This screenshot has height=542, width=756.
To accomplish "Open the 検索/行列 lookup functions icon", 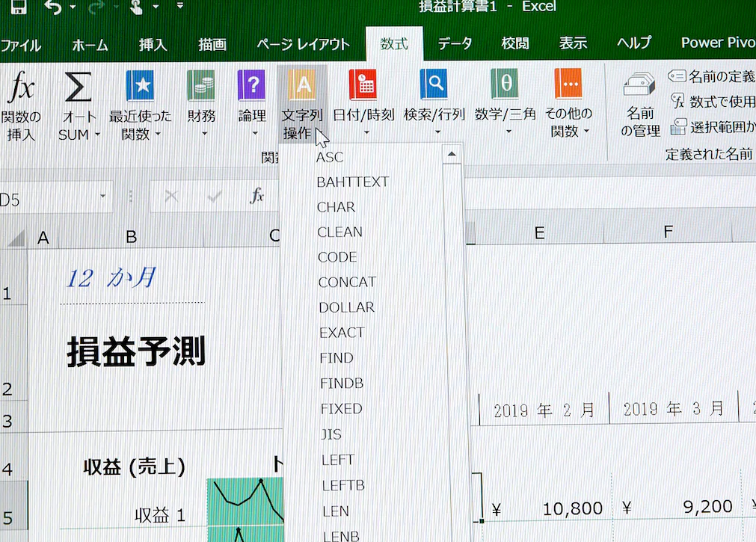I will (434, 86).
